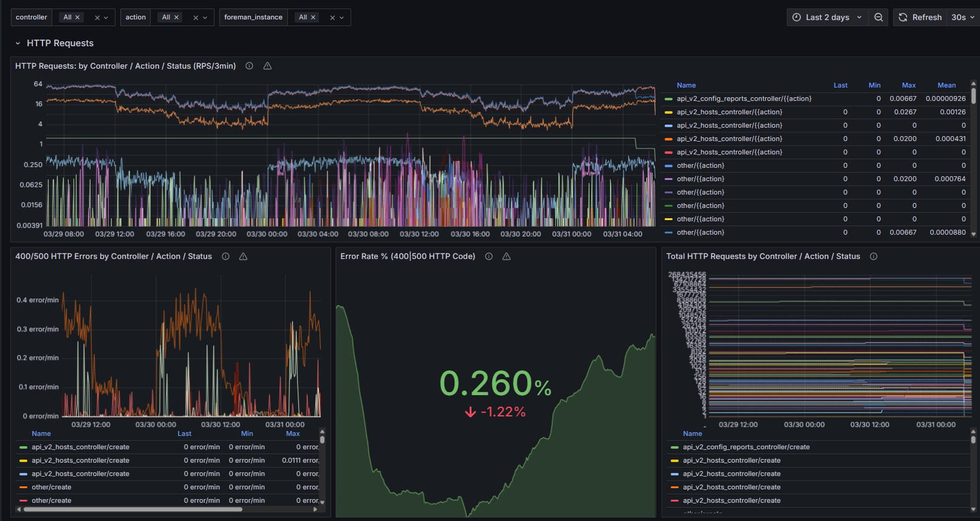The image size is (980, 521).
Task: Click the Refresh dashboard button
Action: (920, 18)
